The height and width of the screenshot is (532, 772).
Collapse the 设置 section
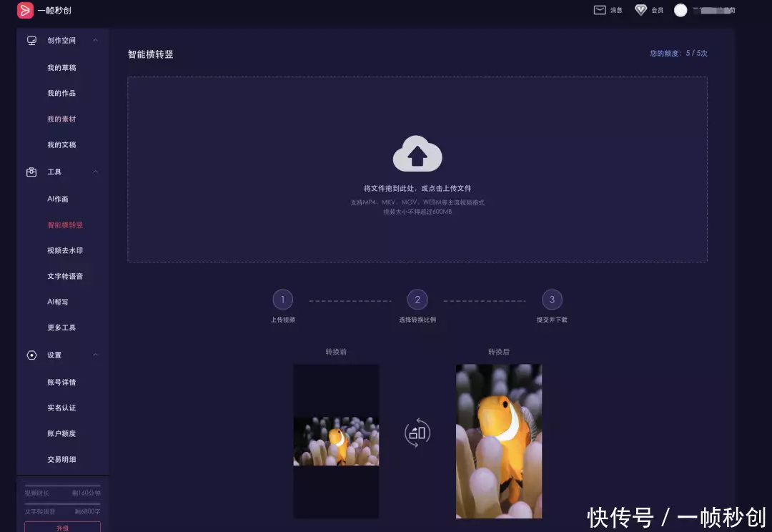coord(95,355)
